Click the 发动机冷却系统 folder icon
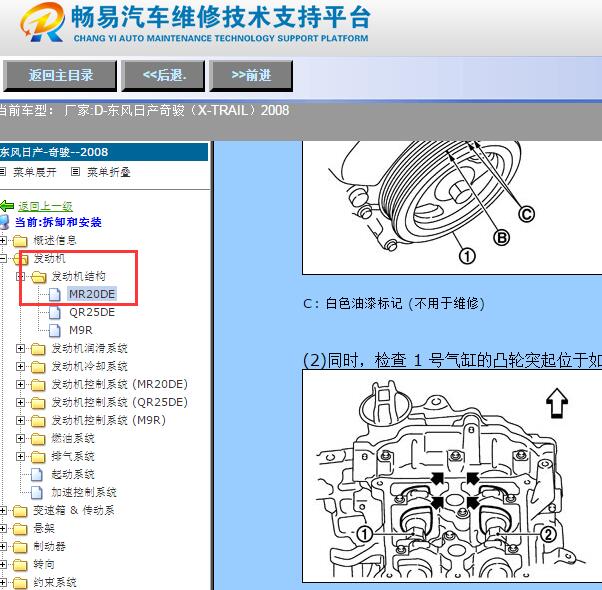This screenshot has width=602, height=590. [x=38, y=367]
